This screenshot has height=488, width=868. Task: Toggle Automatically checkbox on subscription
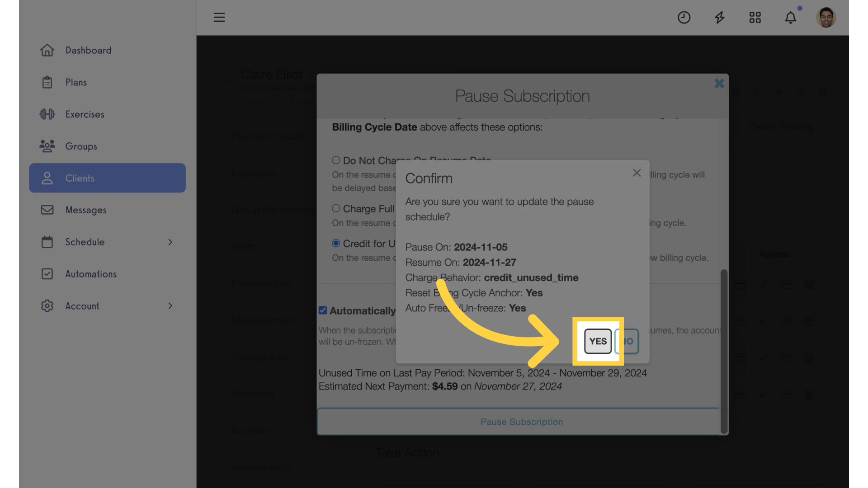click(x=322, y=310)
